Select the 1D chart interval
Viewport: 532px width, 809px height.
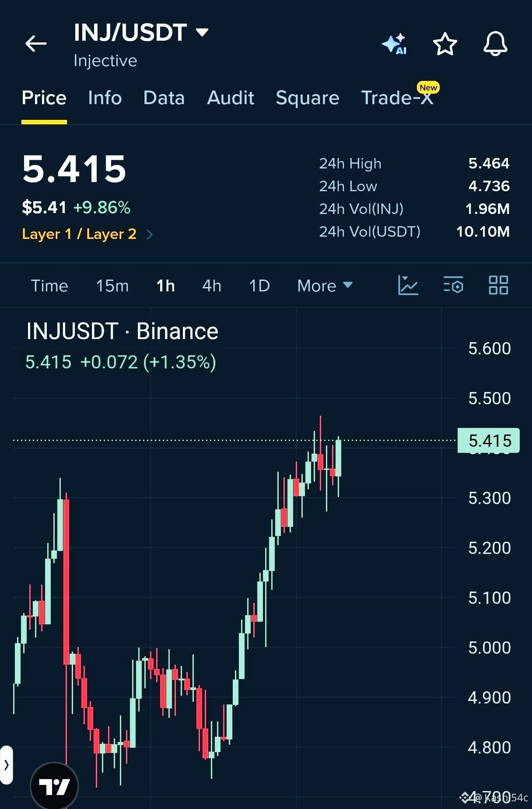click(x=259, y=286)
